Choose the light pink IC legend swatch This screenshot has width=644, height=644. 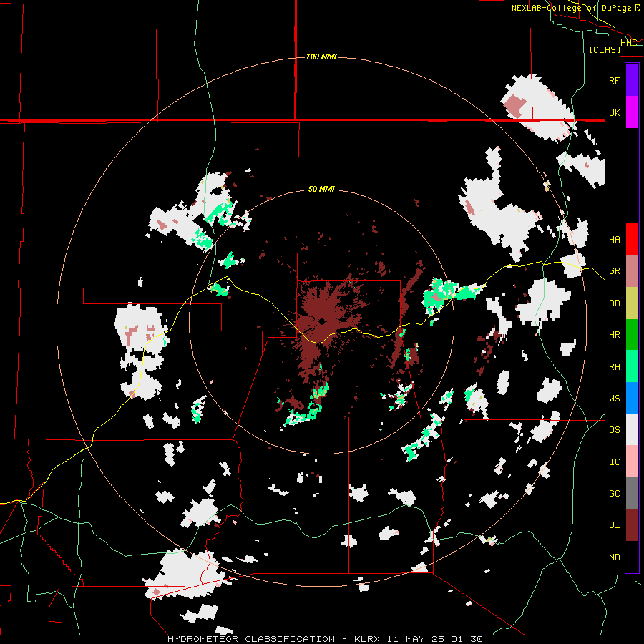click(x=632, y=462)
